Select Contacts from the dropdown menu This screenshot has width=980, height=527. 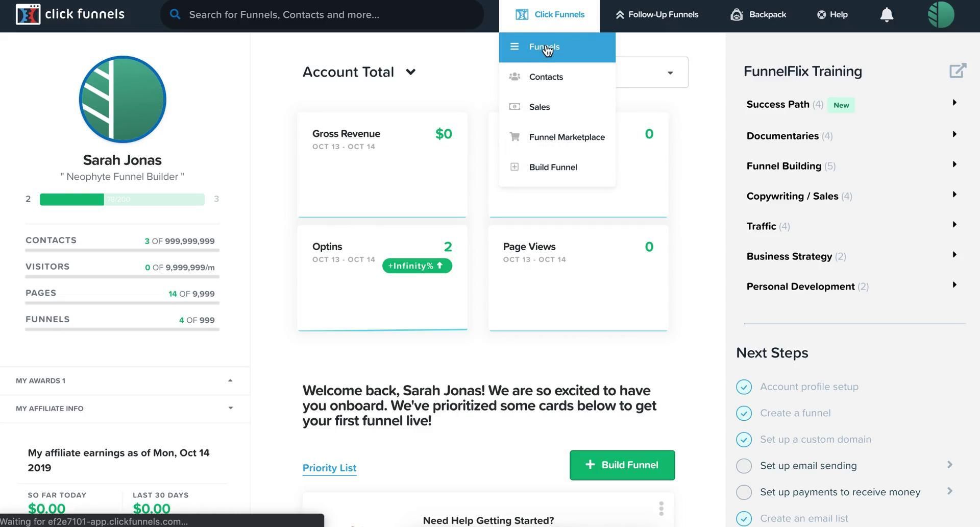[x=546, y=77]
